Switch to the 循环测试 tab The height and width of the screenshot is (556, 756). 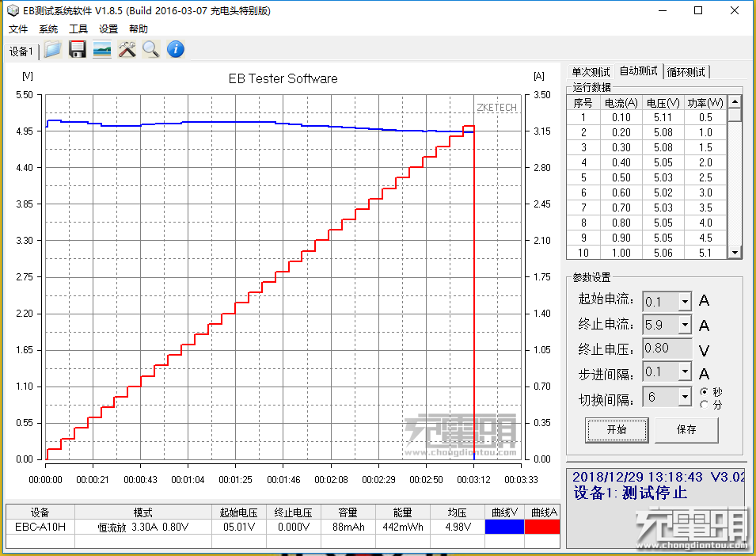686,72
